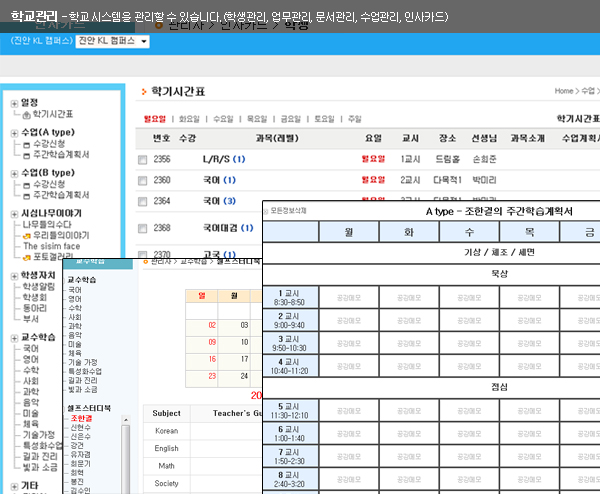The height and width of the screenshot is (494, 600).
Task: Collapse the 학생자치 tree section
Action: pos(13,275)
